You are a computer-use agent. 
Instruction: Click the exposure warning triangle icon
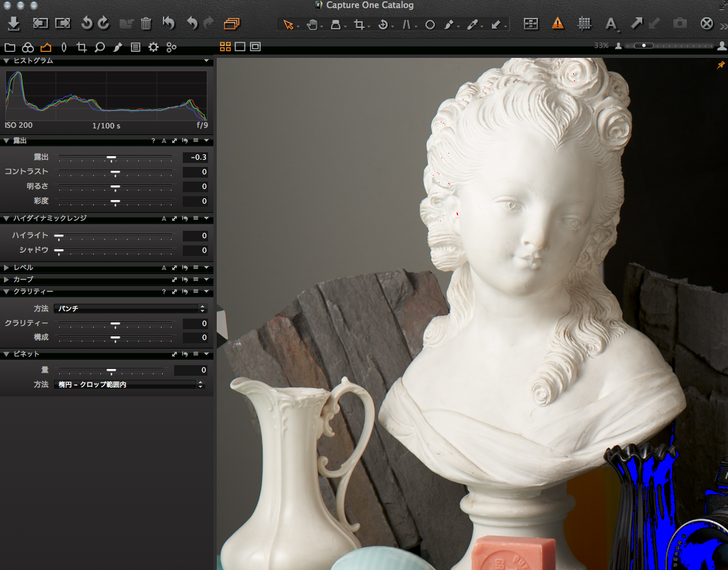(x=558, y=23)
